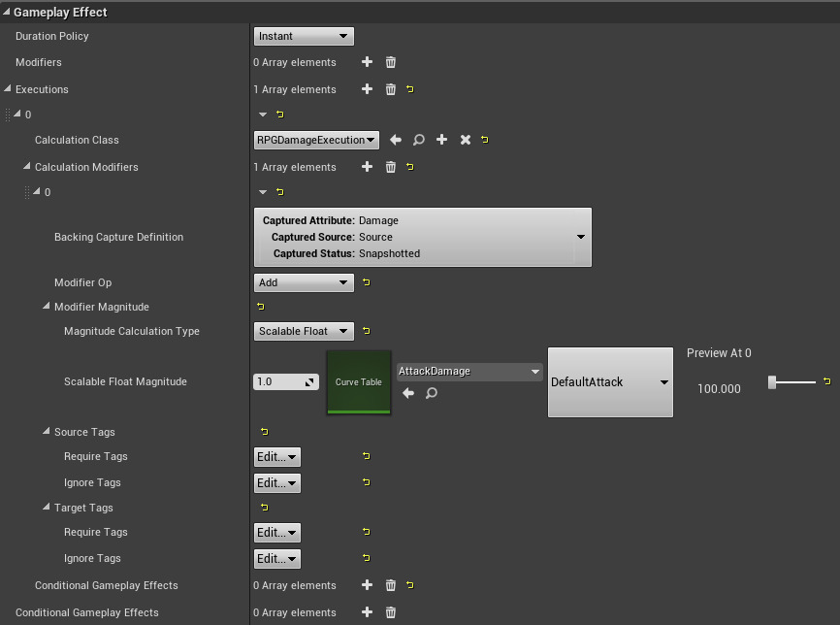Change Magnitude Calculation Type from Scalable Float
Screen dimensions: 840x625
point(304,331)
